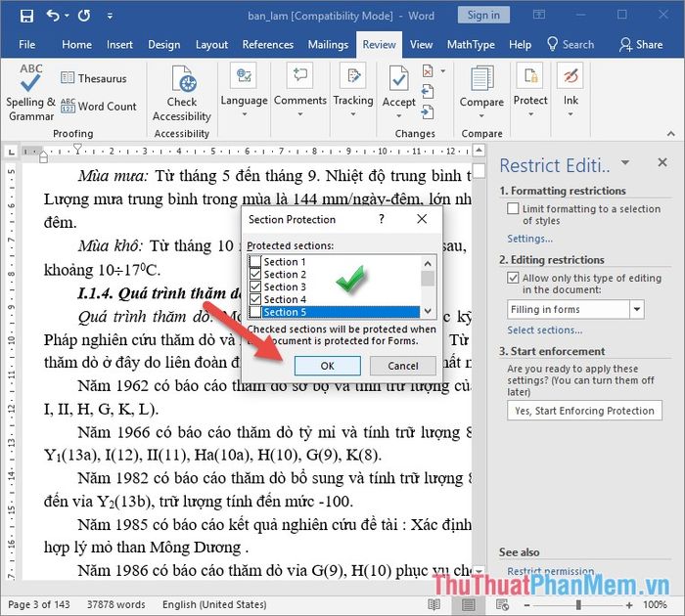Viewport: 685px width, 616px height.
Task: Switch to the References tab
Action: coord(268,45)
